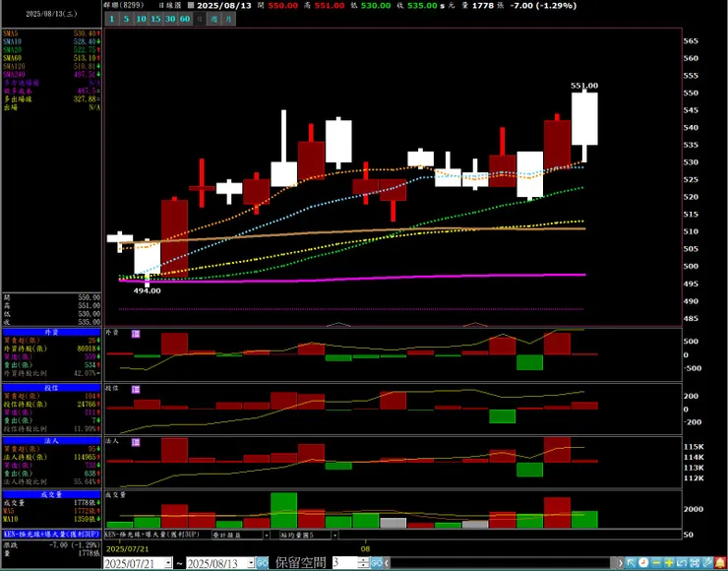The height and width of the screenshot is (571, 728).
Task: Open settings icon in 外資 chart panel
Action: click(136, 334)
